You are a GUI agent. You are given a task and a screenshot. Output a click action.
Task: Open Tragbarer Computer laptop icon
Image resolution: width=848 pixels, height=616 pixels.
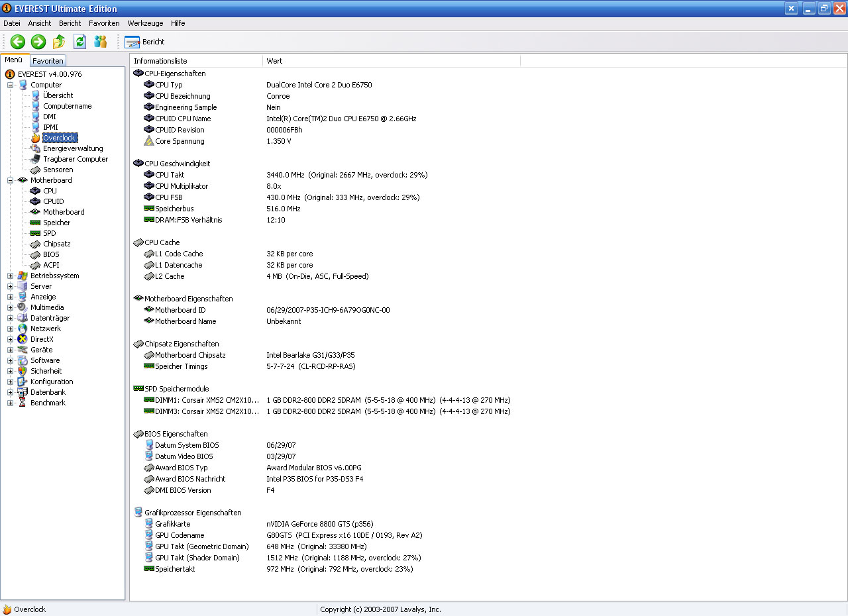[x=36, y=159]
